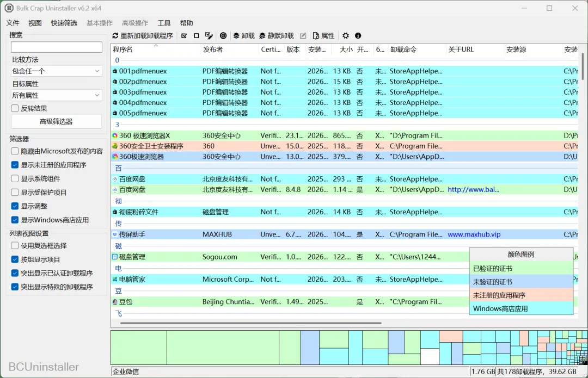This screenshot has width=588, height=378.
Task: Open the http://www.bai... URL link
Action: coord(473,190)
